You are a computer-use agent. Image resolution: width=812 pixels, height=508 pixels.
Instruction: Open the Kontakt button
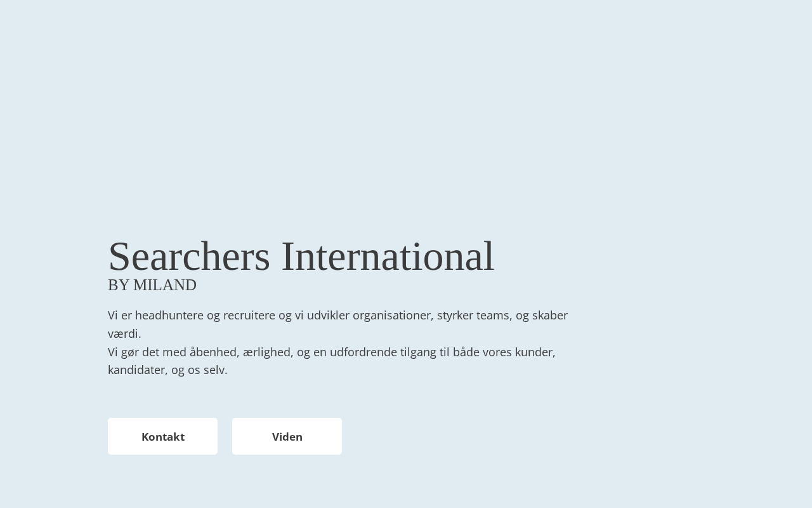[162, 436]
